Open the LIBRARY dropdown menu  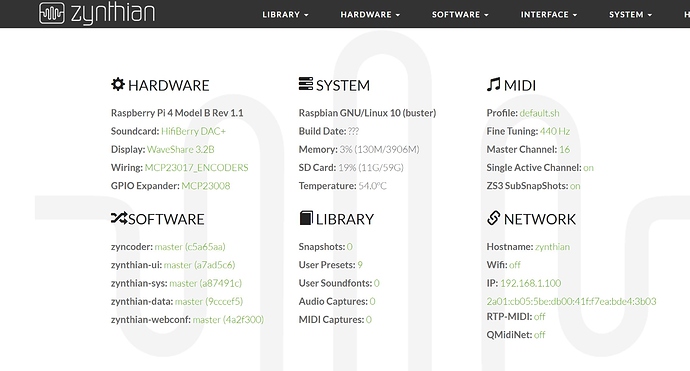285,15
